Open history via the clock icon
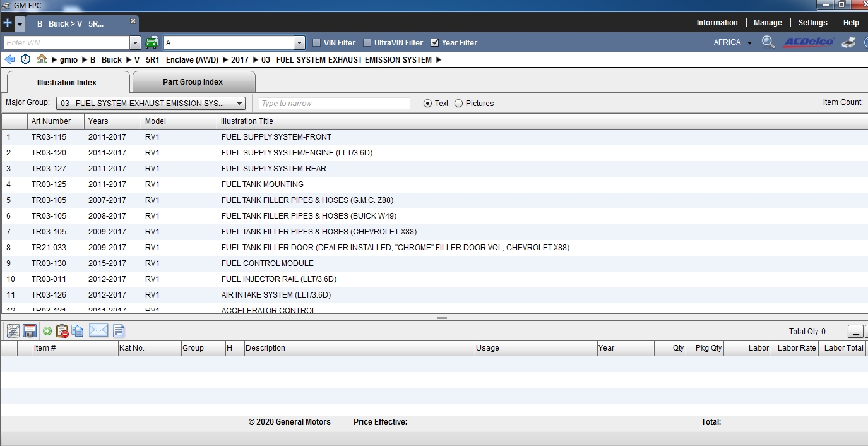The image size is (868, 446). 25,59
